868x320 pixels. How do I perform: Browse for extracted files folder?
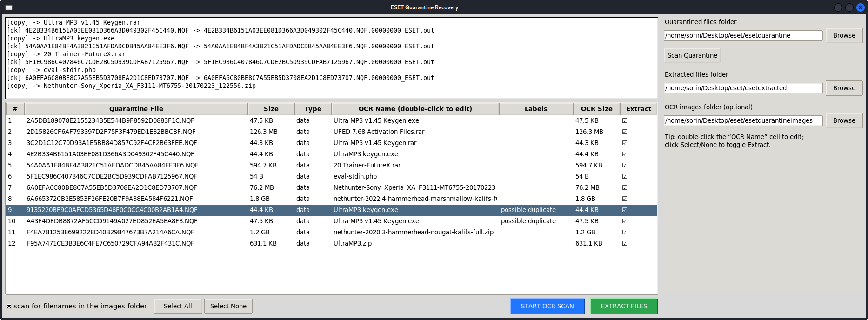[x=844, y=88]
